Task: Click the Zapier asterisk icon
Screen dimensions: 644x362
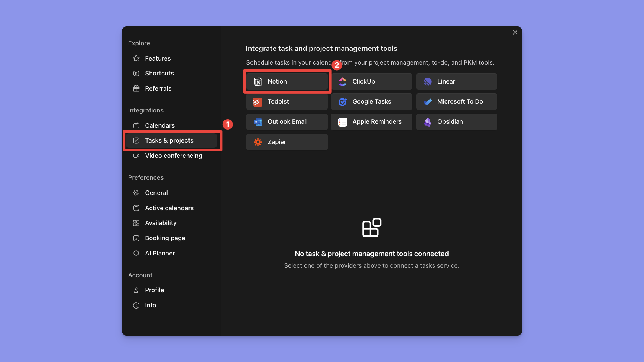Action: coord(258,142)
